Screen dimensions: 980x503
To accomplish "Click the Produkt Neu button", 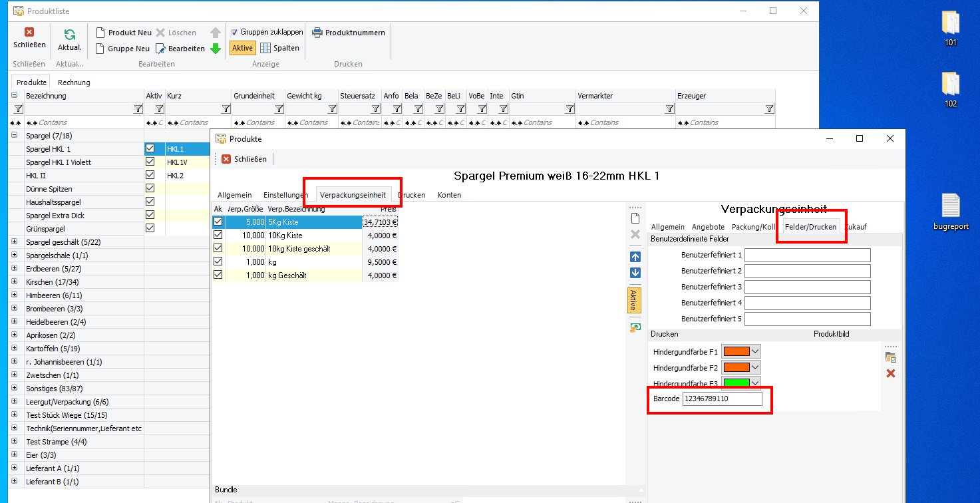I will point(124,33).
